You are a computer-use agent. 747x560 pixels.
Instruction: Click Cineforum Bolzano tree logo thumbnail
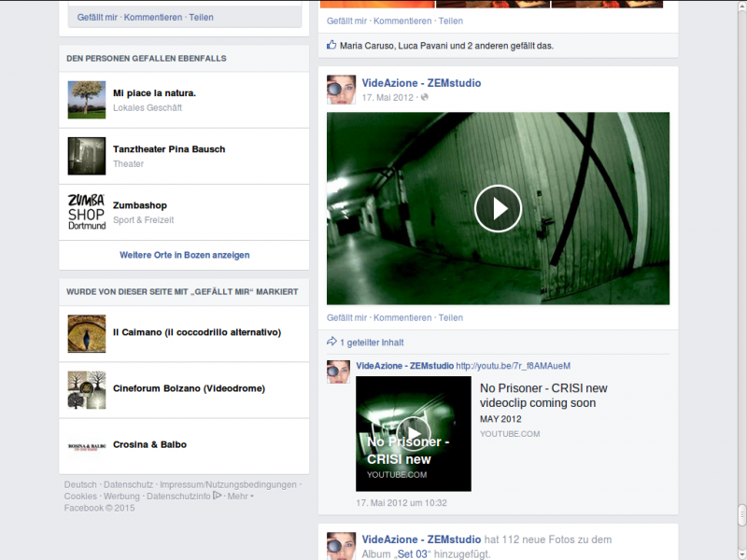click(87, 390)
